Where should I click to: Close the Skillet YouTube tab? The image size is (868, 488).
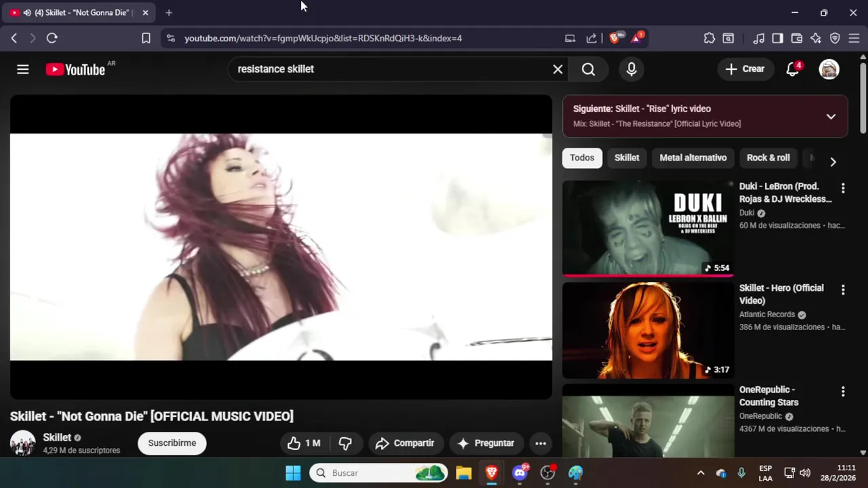click(x=145, y=12)
